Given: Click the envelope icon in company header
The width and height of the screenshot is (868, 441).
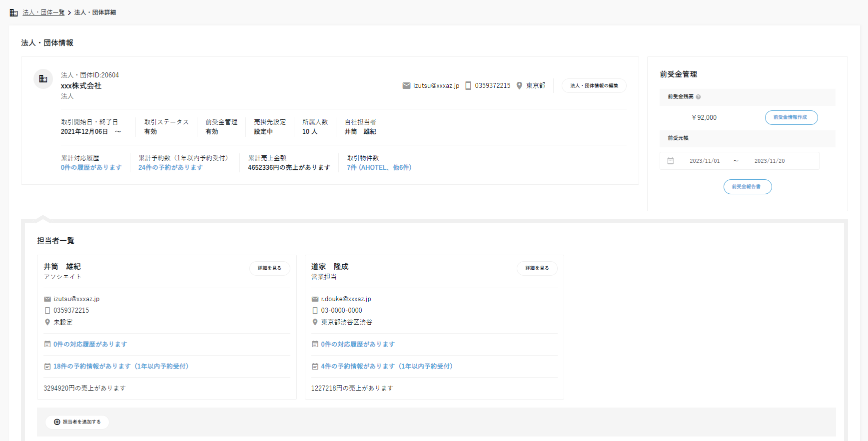Looking at the screenshot, I should click(x=406, y=86).
